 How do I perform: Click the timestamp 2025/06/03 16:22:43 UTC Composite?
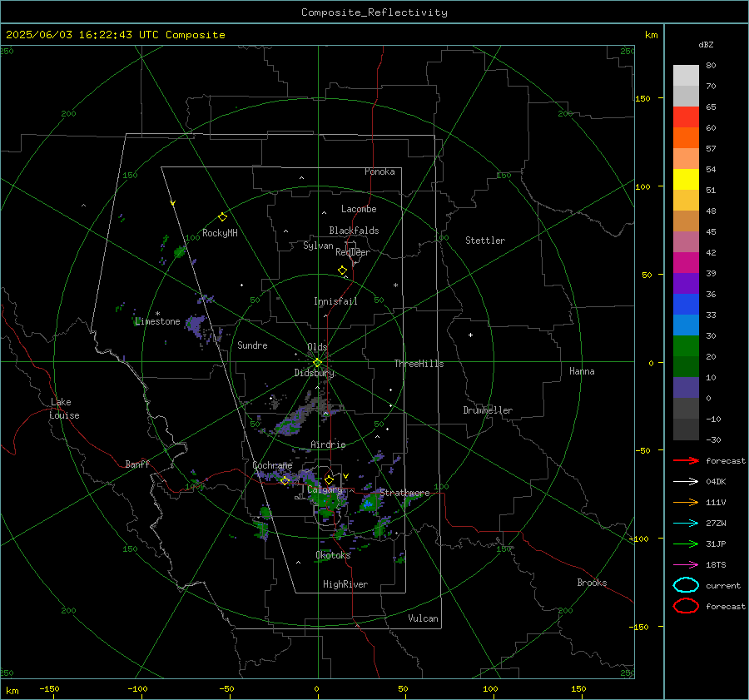[115, 35]
